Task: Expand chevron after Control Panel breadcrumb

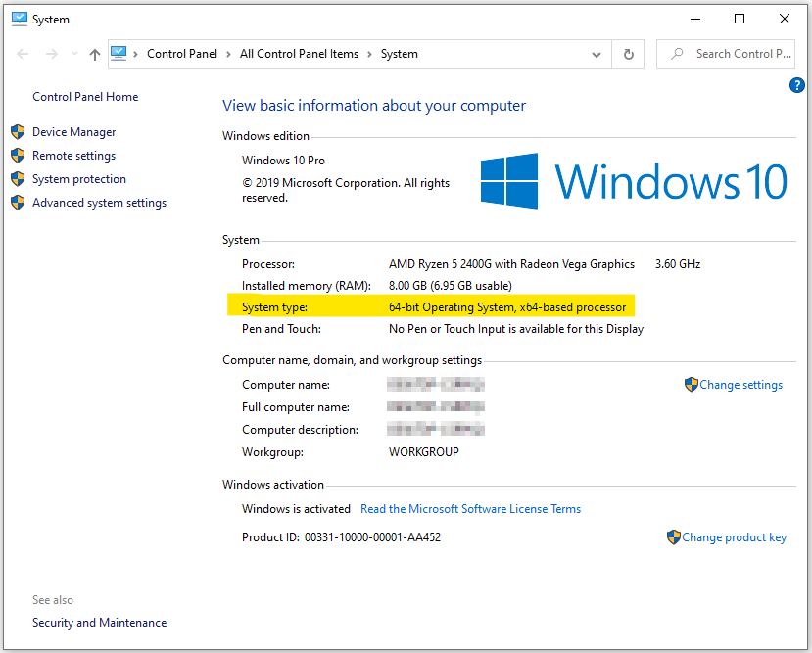Action: [228, 54]
